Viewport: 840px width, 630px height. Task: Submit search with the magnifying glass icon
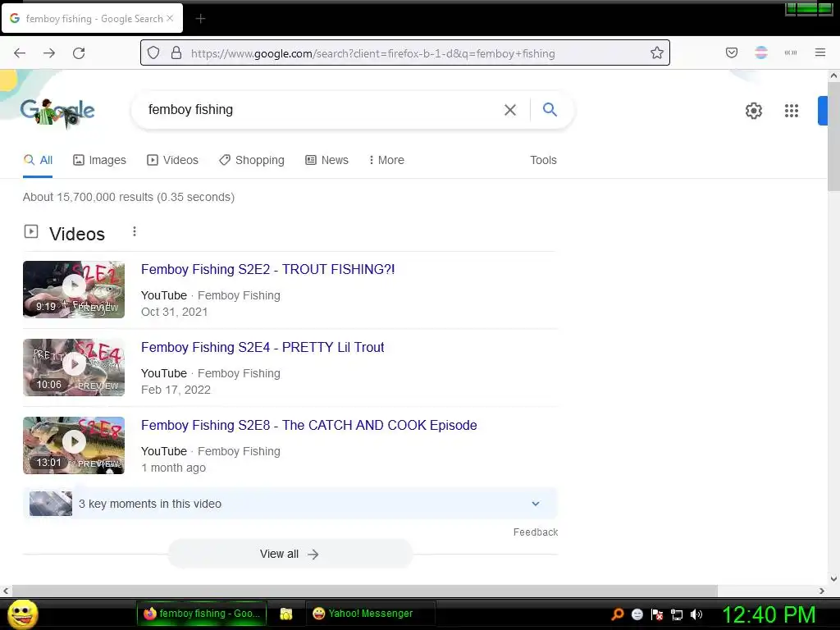point(550,109)
